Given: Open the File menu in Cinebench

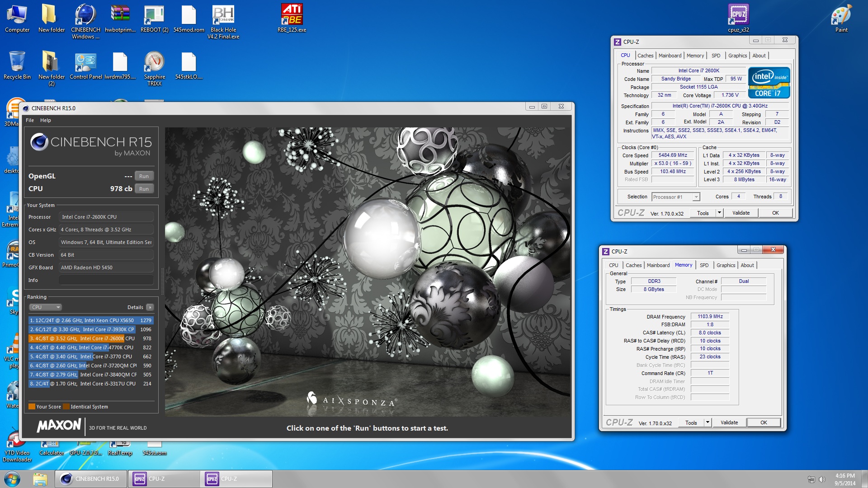Looking at the screenshot, I should click(30, 120).
